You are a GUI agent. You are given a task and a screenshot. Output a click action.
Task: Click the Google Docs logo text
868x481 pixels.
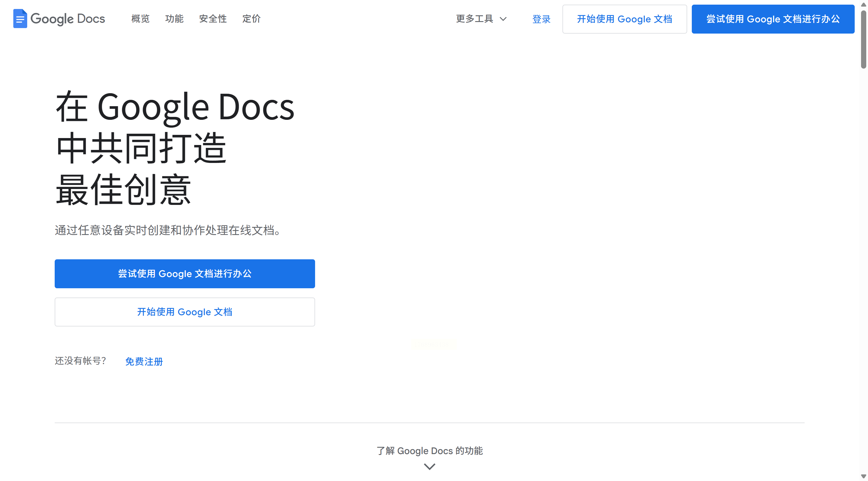click(x=68, y=19)
